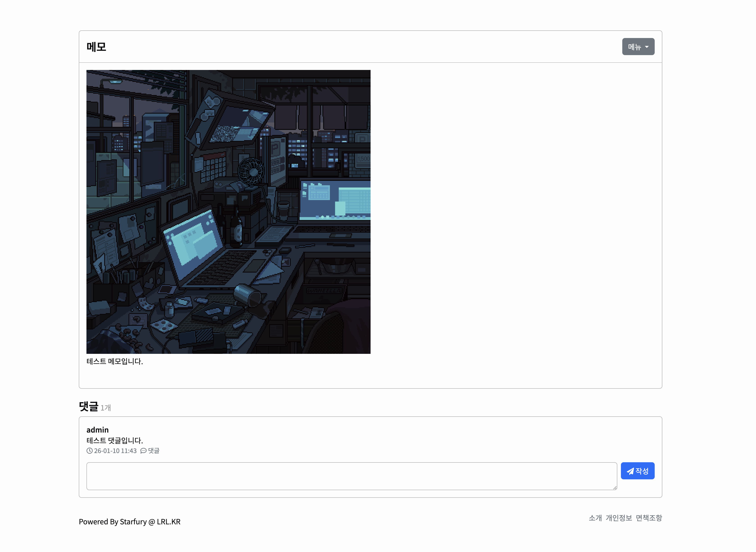
Task: Click the 테스트 메모입니다 memo text
Action: click(x=114, y=361)
